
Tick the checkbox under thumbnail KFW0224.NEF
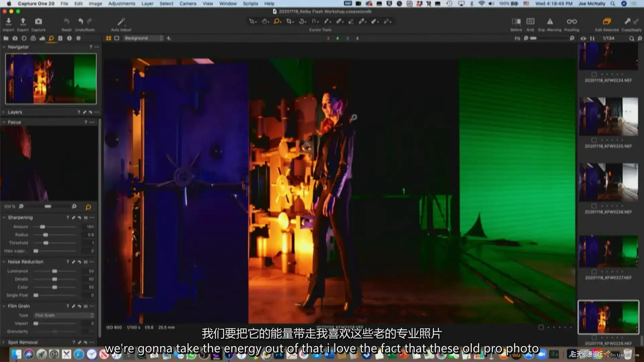(594, 74)
